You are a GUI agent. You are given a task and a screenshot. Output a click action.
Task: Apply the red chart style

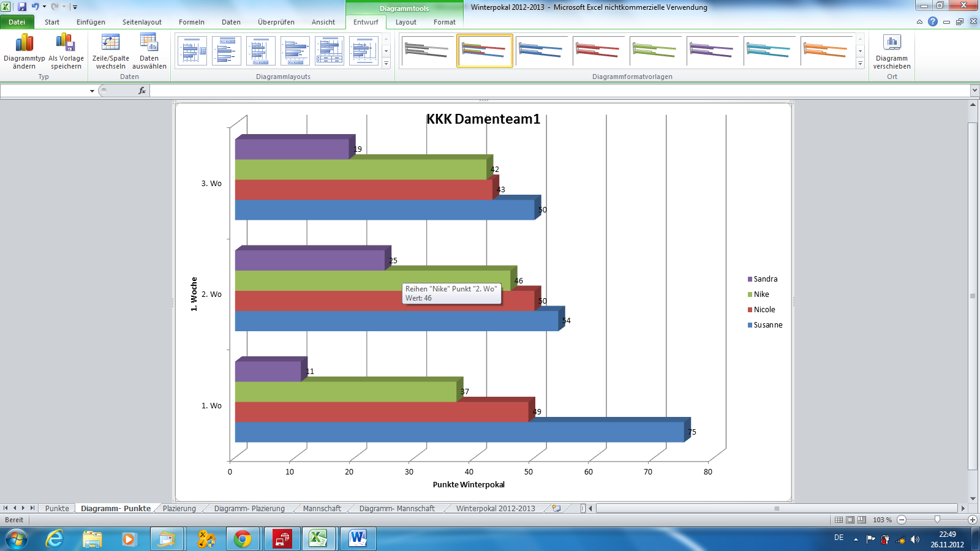click(598, 51)
